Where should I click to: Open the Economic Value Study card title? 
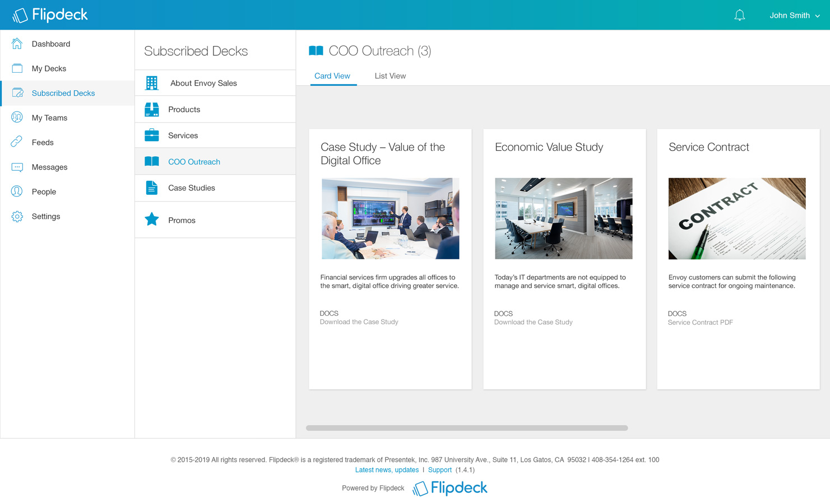[549, 147]
